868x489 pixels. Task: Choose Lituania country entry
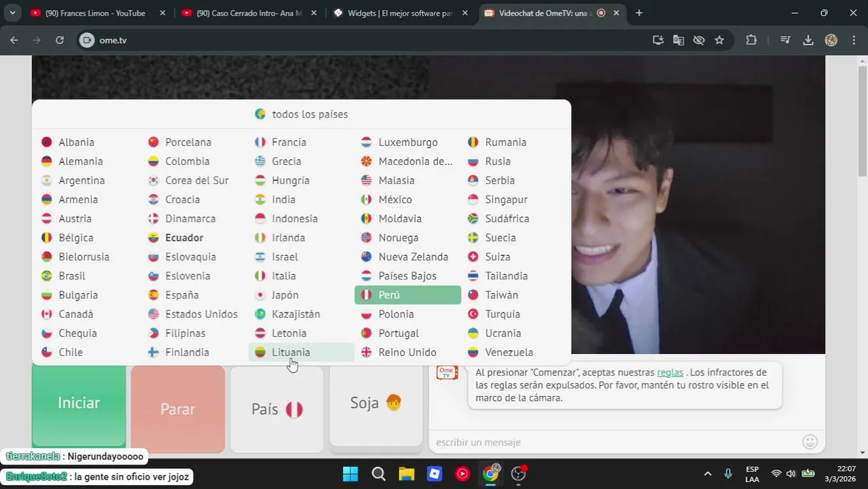point(302,352)
